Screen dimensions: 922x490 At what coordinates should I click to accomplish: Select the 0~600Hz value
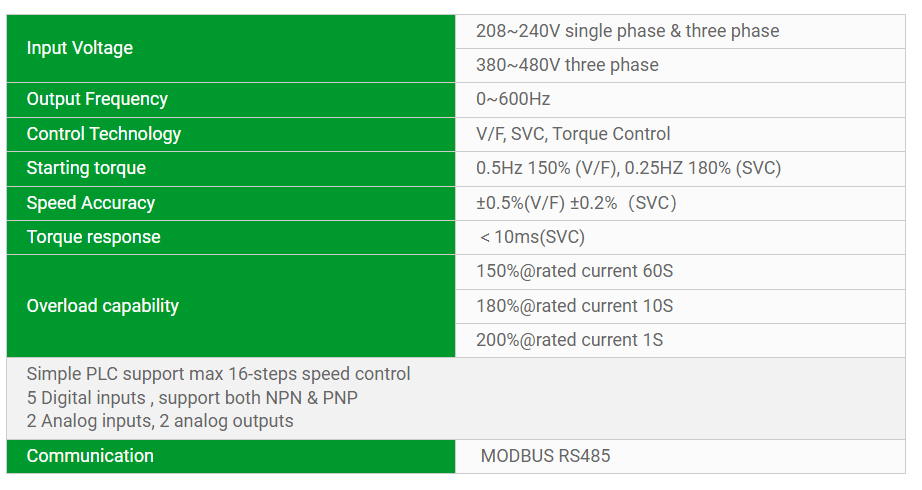point(513,99)
